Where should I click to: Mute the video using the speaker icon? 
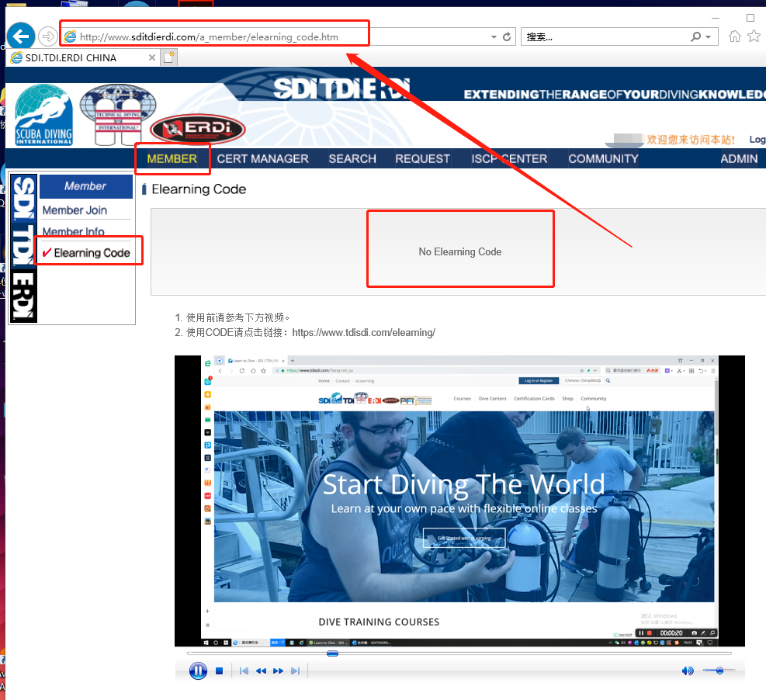coord(688,671)
